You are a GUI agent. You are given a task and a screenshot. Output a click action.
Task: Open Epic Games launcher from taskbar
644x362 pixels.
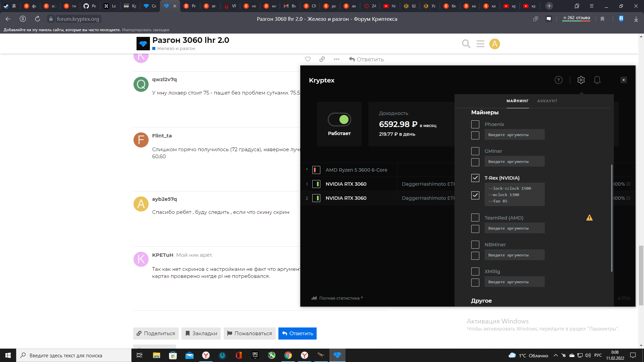[255, 355]
